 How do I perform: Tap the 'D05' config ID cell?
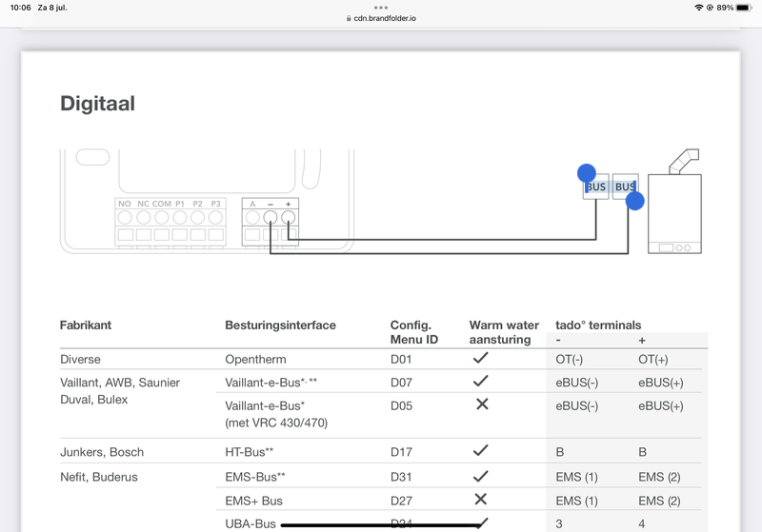(401, 405)
